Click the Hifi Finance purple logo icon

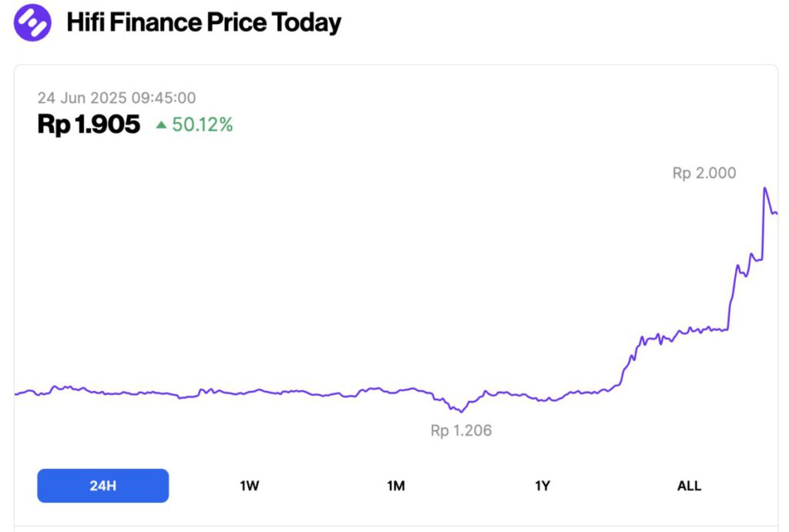(x=32, y=22)
